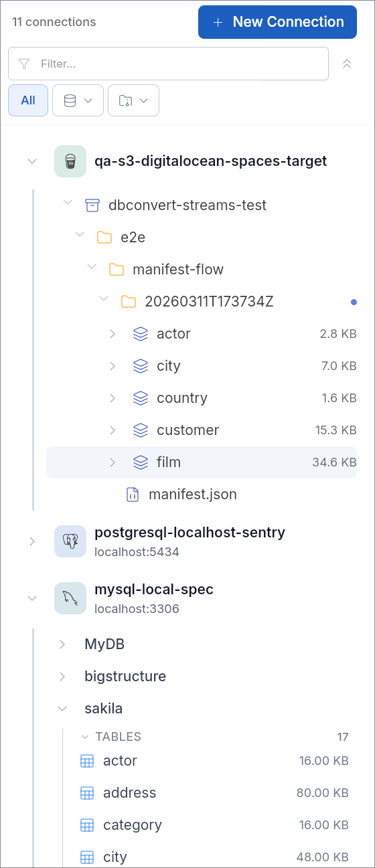This screenshot has height=868, width=375.
Task: Expand the S3 city table folder
Action: click(x=112, y=366)
